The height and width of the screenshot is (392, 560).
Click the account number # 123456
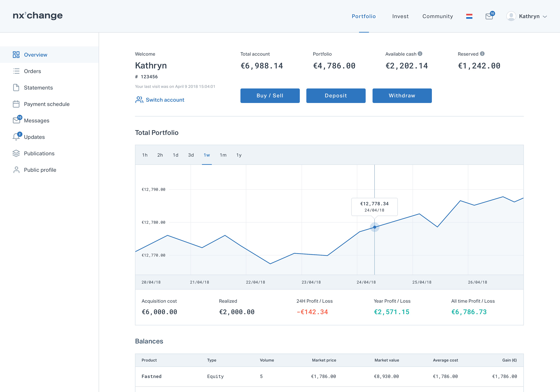[x=146, y=77]
